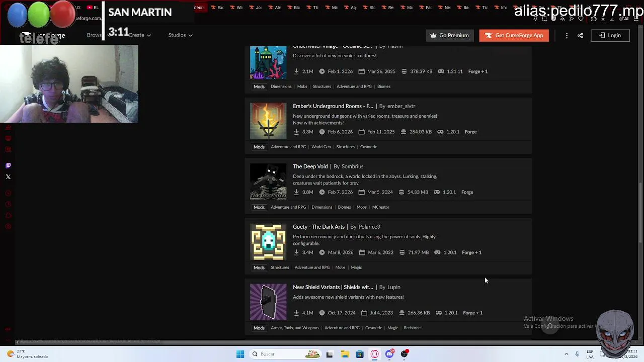
Task: Click the game version controller icon for The Deep Void
Action: tap(437, 192)
